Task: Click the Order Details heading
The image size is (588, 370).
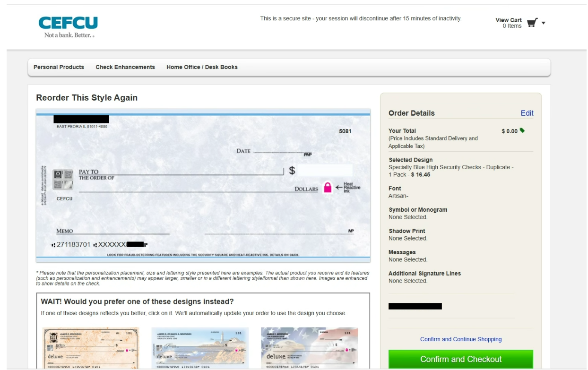Action: (412, 113)
